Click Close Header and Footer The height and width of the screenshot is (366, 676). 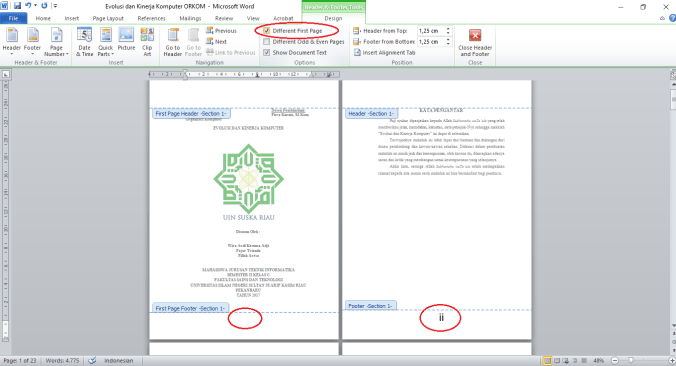475,42
